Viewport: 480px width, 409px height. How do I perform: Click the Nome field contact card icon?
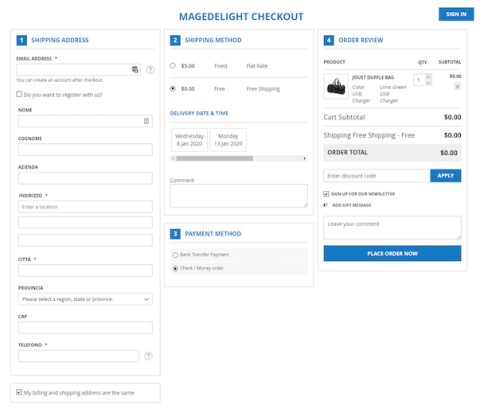pyautogui.click(x=146, y=121)
